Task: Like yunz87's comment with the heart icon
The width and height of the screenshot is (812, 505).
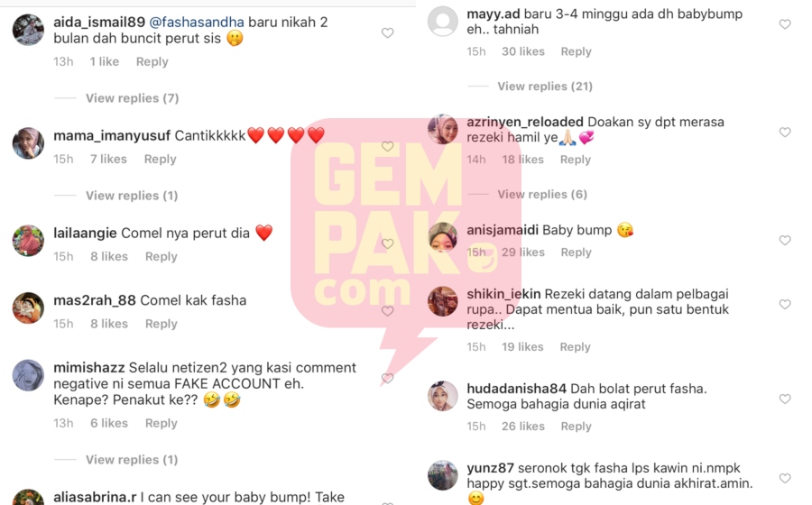Action: click(785, 478)
